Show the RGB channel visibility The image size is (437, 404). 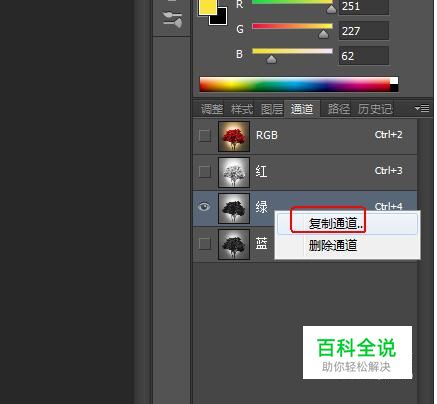pos(205,136)
